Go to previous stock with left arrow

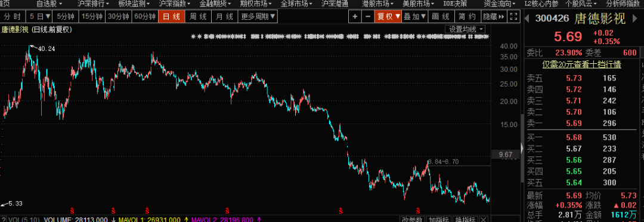coord(527,18)
